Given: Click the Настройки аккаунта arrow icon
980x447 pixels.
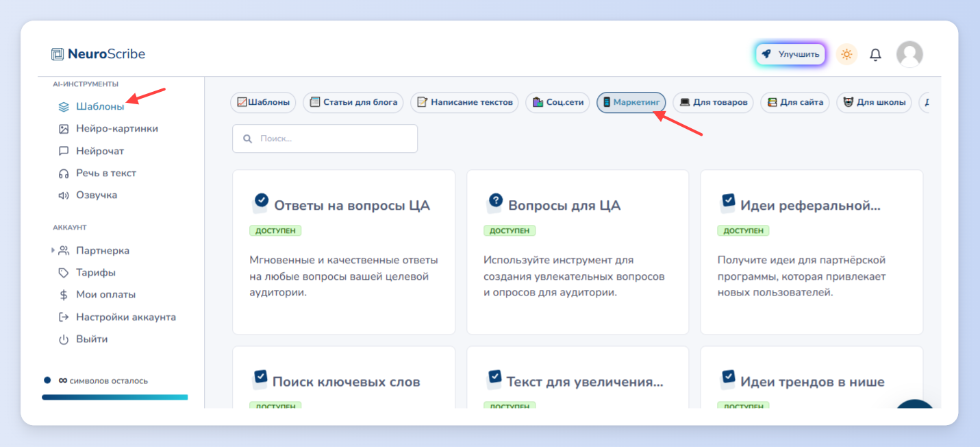Looking at the screenshot, I should pos(64,317).
